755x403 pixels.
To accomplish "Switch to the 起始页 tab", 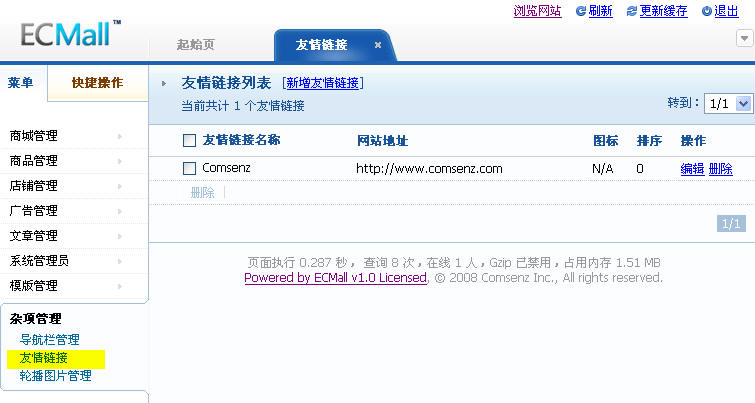I will (196, 45).
